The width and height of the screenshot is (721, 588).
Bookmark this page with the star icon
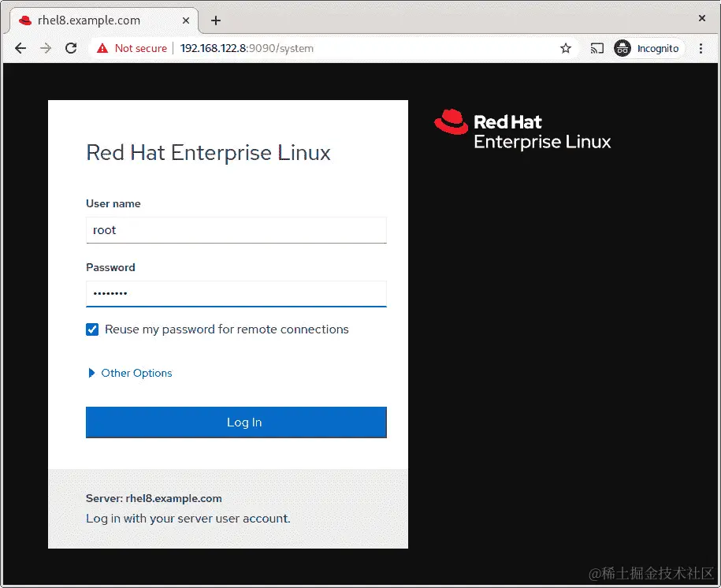coord(566,48)
